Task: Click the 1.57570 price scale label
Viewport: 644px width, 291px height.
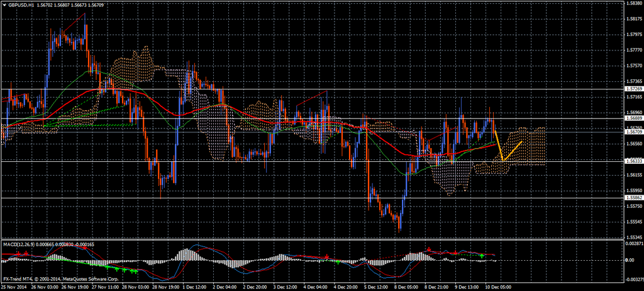Action: (634, 66)
